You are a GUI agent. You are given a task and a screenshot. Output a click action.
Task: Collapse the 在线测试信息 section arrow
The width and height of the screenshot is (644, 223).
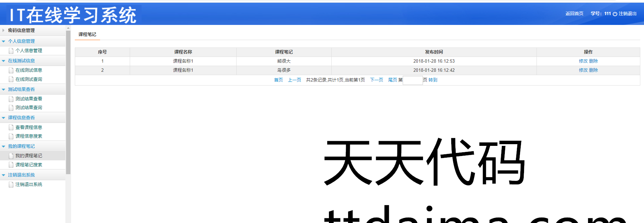click(x=4, y=61)
